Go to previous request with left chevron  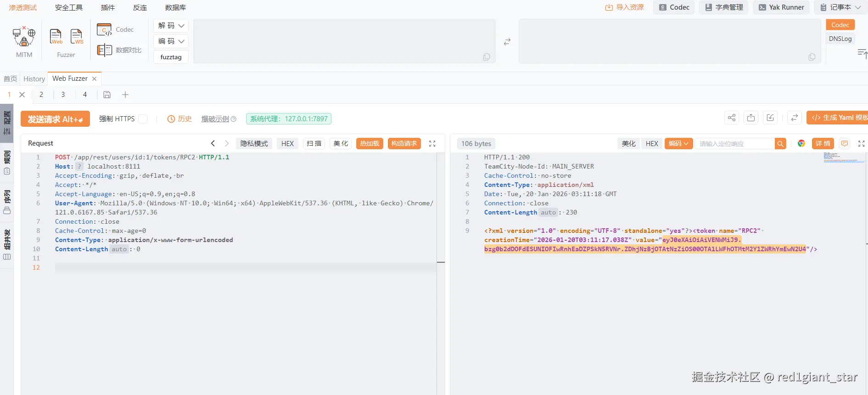(x=213, y=144)
